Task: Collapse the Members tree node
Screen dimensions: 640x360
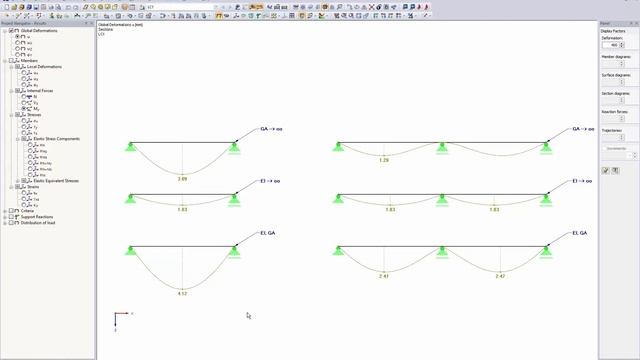Action: click(x=5, y=60)
